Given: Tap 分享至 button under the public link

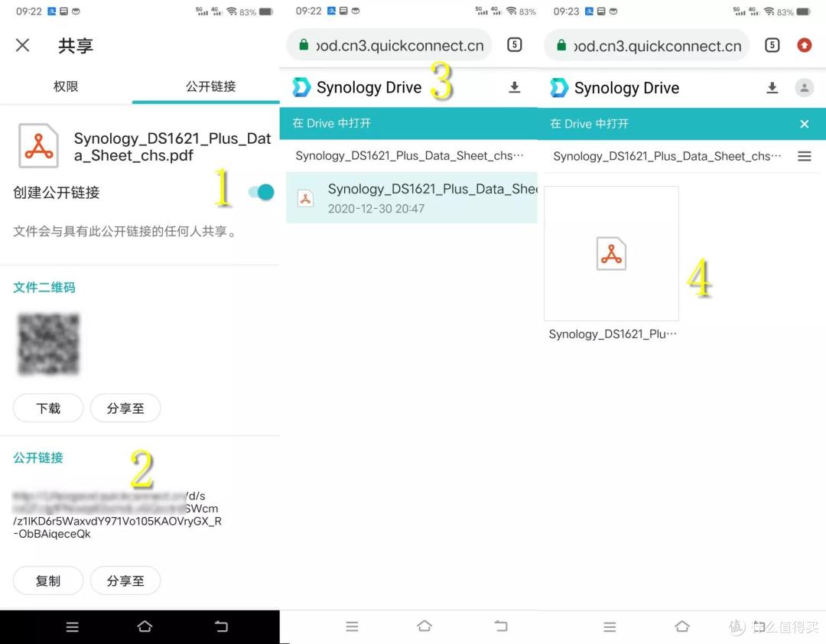Looking at the screenshot, I should (125, 581).
